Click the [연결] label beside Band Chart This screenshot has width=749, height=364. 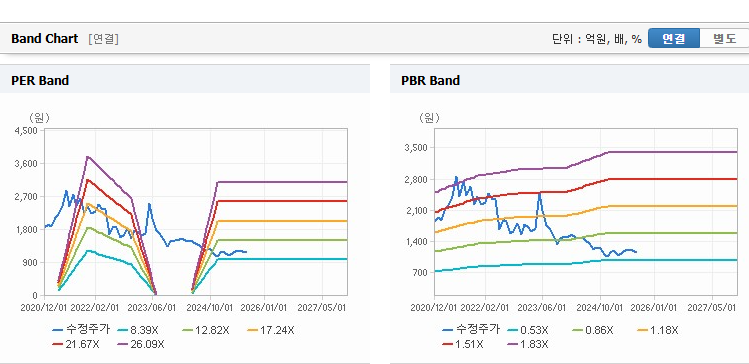pos(103,39)
